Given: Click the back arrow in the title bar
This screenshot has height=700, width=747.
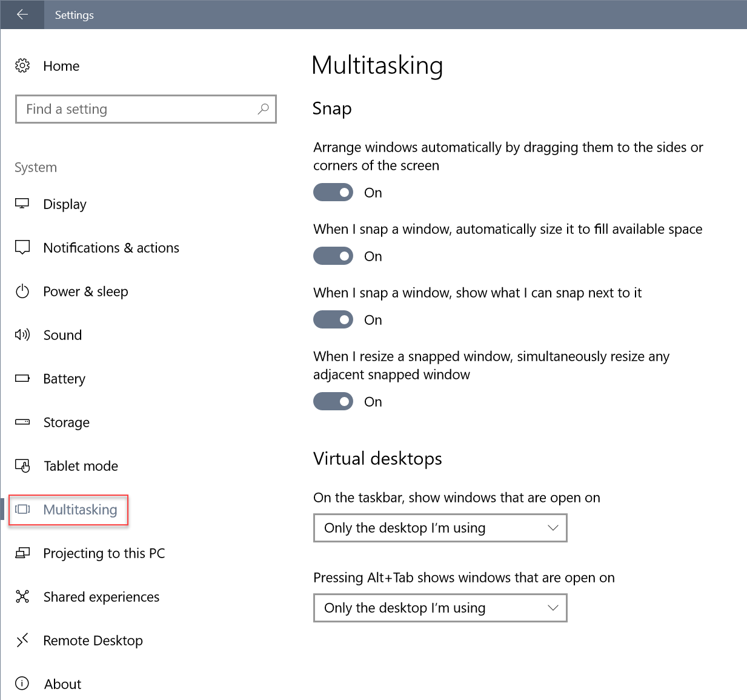Looking at the screenshot, I should pos(22,15).
